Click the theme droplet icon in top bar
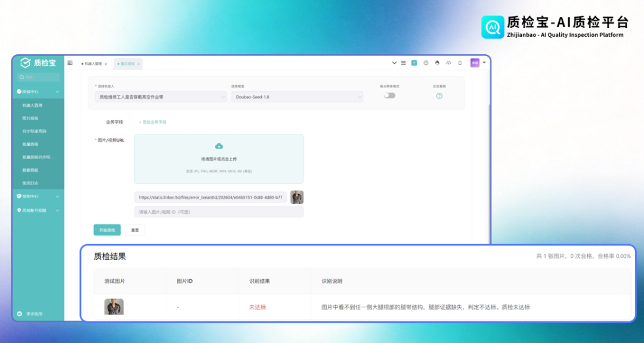Viewport: 644px width, 343px height. (437, 63)
